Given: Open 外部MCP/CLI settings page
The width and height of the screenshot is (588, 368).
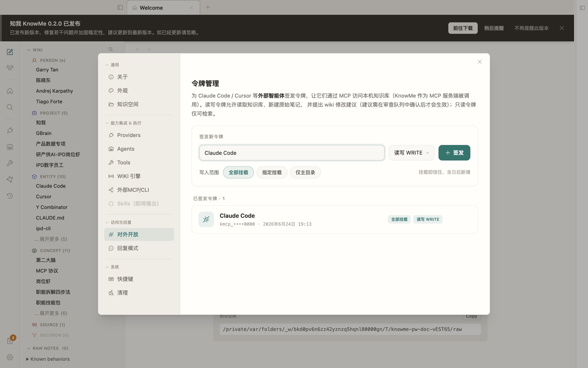Looking at the screenshot, I should coord(139,190).
